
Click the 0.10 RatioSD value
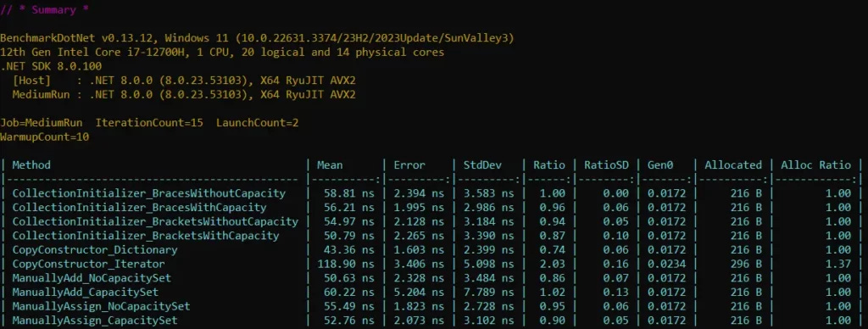[616, 236]
